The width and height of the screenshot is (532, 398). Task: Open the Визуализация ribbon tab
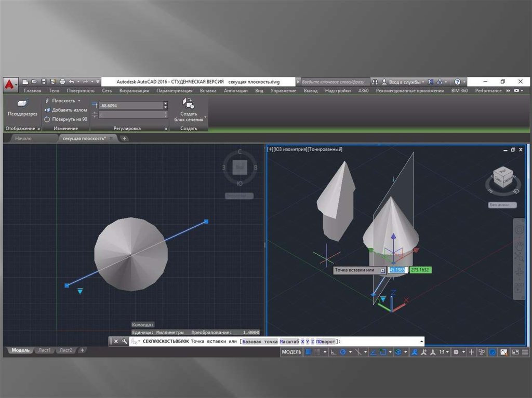click(134, 90)
